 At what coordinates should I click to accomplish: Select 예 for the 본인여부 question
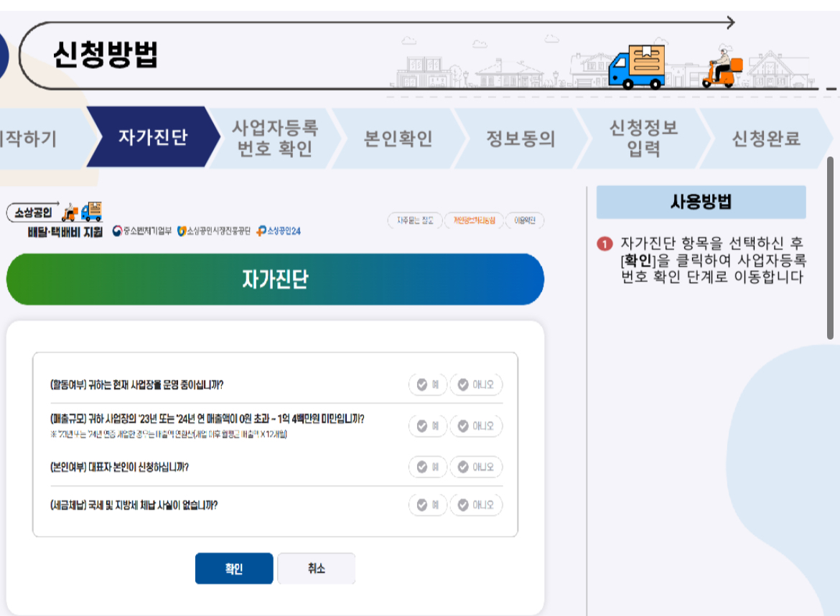tap(427, 467)
